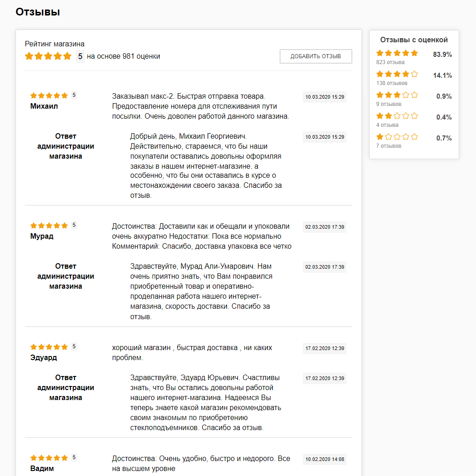476x476 pixels.
Task: Open the '823 отзыва' five-star reviews link
Action: click(390, 62)
